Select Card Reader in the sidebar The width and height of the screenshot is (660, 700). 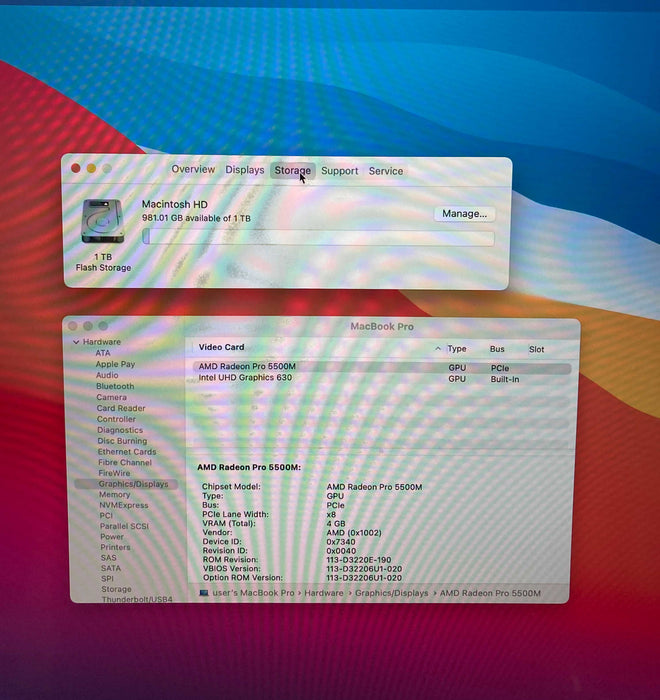121,408
